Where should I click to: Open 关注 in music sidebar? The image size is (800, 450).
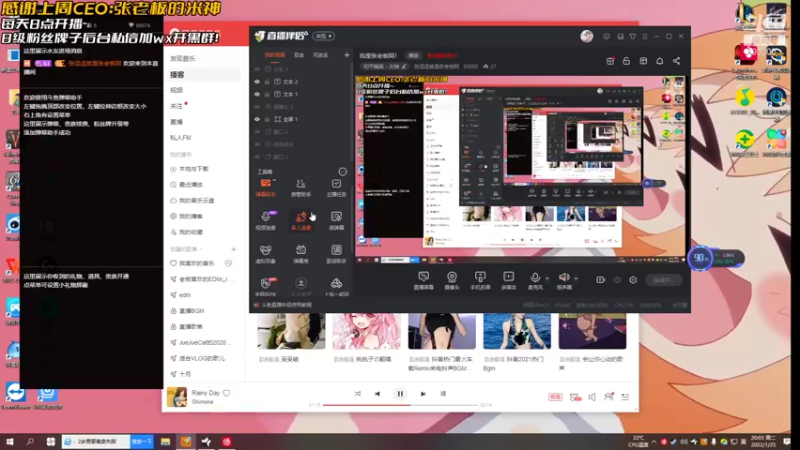177,106
